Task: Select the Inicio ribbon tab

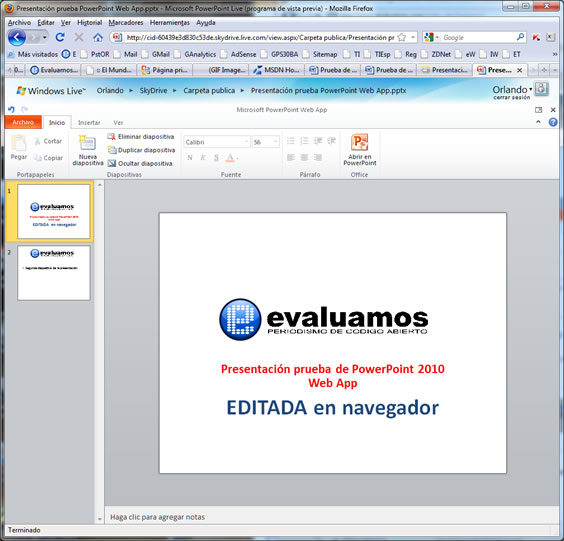Action: [x=57, y=123]
